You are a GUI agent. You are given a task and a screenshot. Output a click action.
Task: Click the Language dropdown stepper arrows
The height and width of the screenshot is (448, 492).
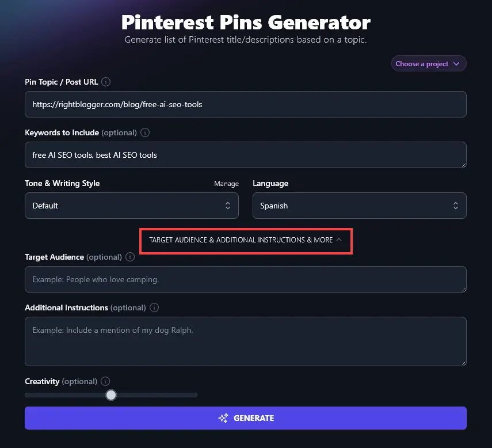point(456,206)
